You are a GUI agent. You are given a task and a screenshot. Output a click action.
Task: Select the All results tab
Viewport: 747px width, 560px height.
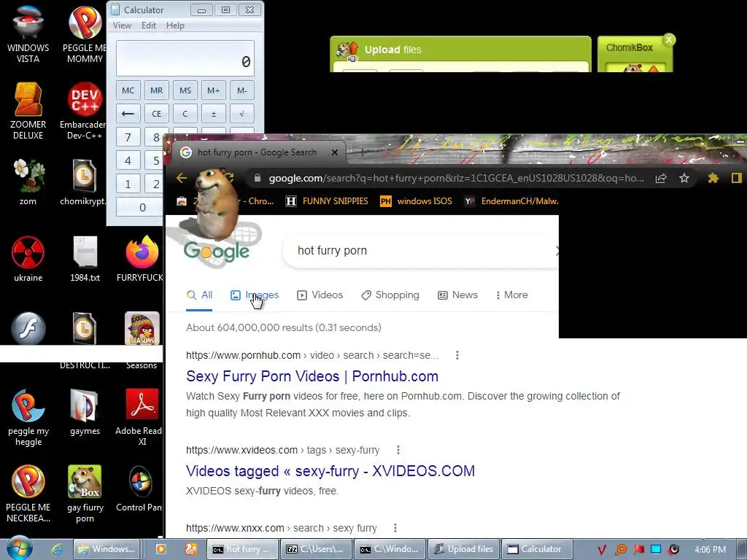[x=199, y=295]
